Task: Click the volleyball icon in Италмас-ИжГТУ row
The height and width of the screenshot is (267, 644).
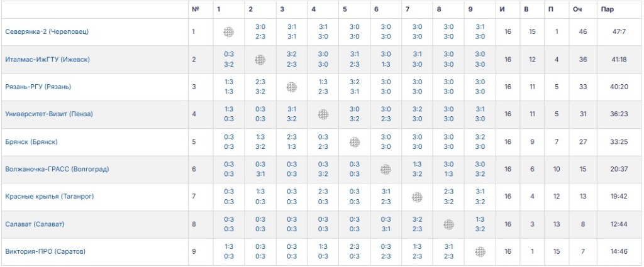Action: pyautogui.click(x=260, y=60)
